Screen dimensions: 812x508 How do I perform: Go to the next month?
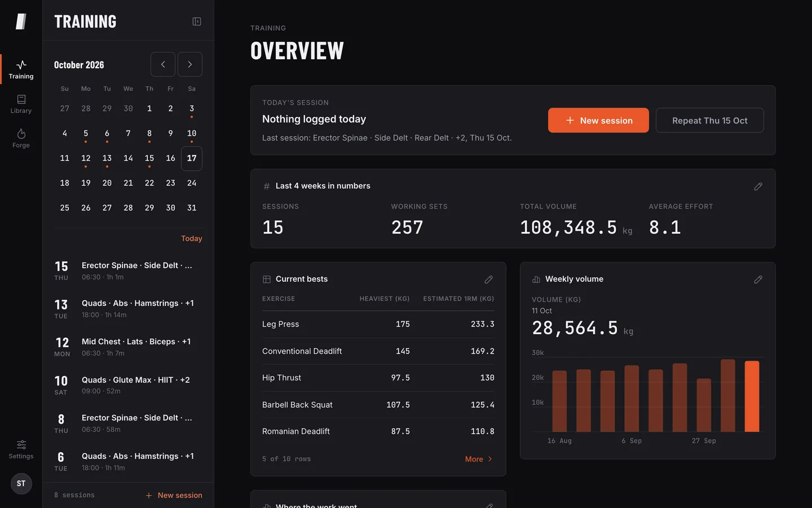(x=190, y=64)
